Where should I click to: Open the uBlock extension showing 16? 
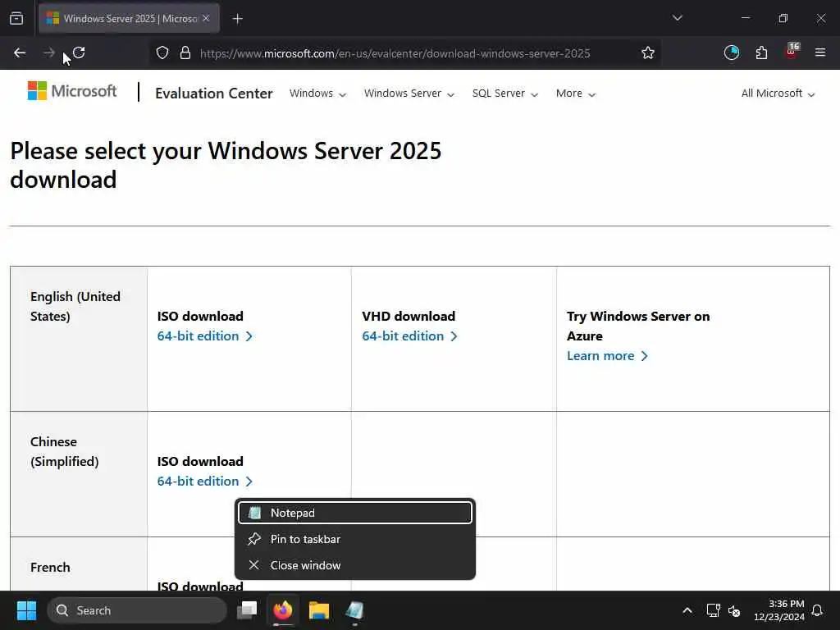pyautogui.click(x=792, y=52)
